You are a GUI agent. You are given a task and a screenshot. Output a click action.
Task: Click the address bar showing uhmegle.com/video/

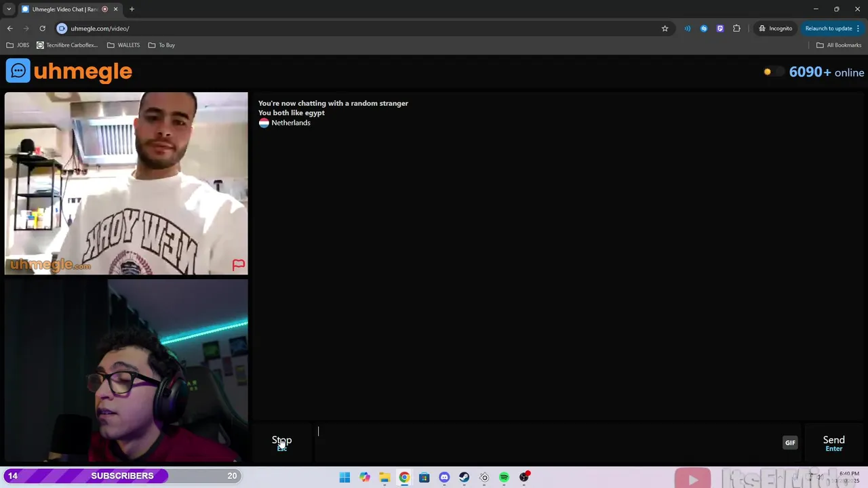[x=359, y=28]
